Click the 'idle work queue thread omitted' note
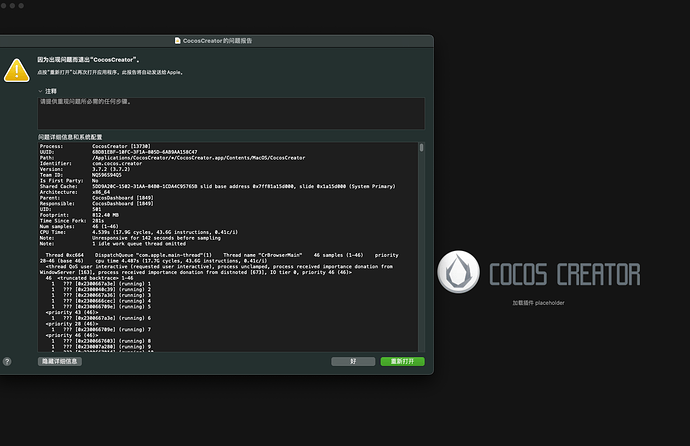The height and width of the screenshot is (446, 690). click(x=113, y=243)
